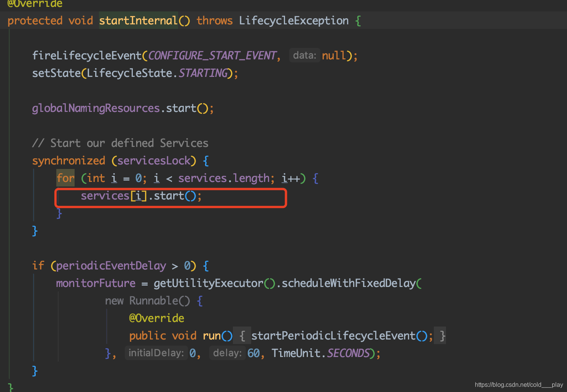Click the @Override annotation above run()
The width and height of the screenshot is (567, 392).
pyautogui.click(x=157, y=318)
